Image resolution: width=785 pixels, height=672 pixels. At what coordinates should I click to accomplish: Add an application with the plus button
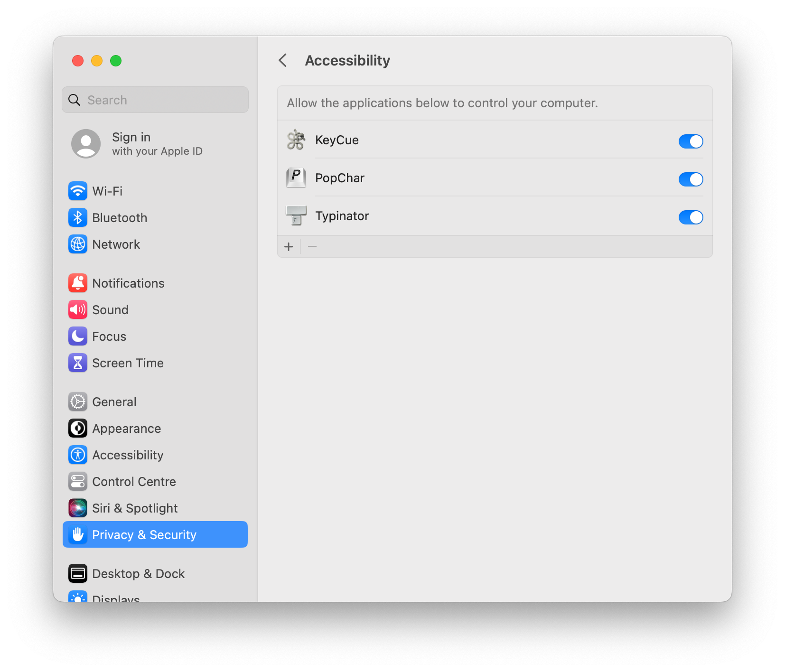tap(289, 246)
